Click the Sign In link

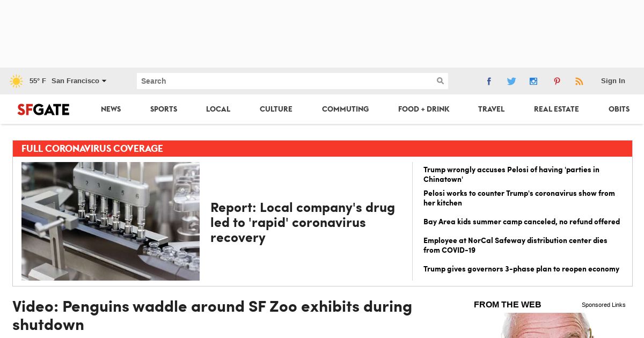(613, 81)
